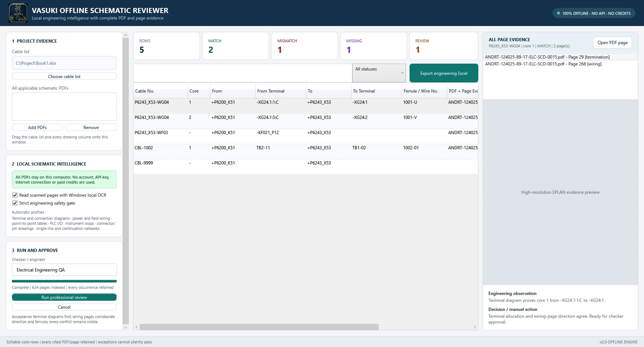Select evidence entry Page 29 [termination]

[560, 57]
